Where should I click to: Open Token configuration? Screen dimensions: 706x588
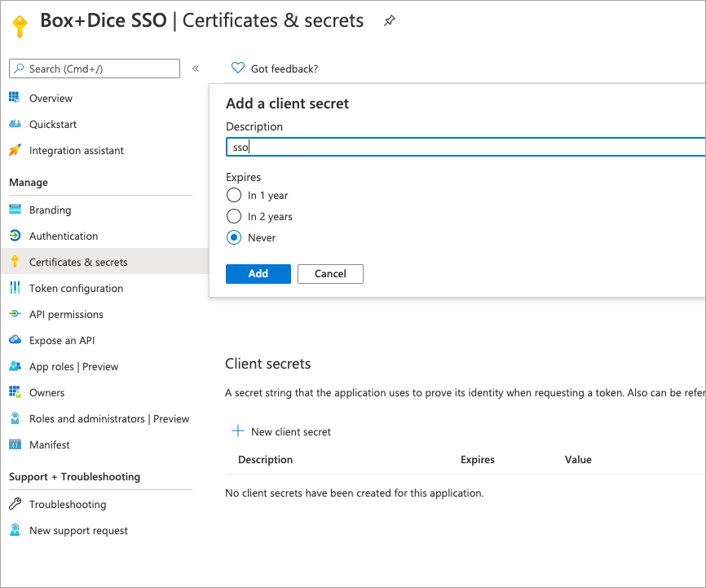pyautogui.click(x=76, y=289)
